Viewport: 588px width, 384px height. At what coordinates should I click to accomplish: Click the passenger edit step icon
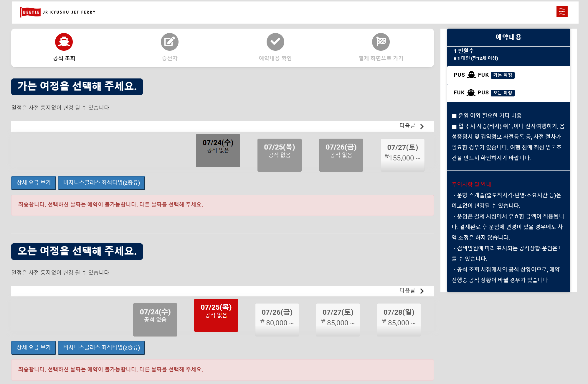(169, 42)
